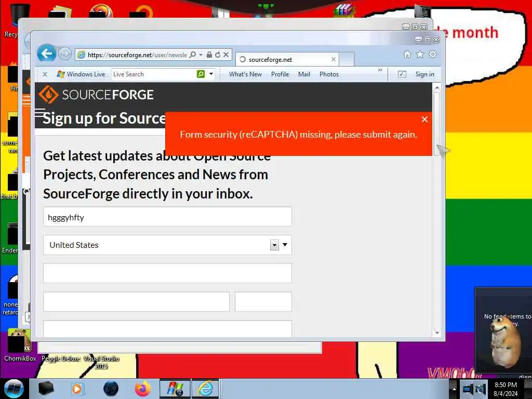Open the Windows Start orb
Viewport: 532px width, 399px height.
[x=14, y=389]
